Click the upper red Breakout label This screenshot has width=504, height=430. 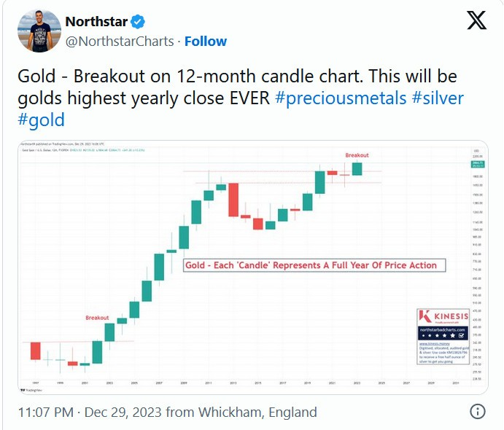point(357,155)
